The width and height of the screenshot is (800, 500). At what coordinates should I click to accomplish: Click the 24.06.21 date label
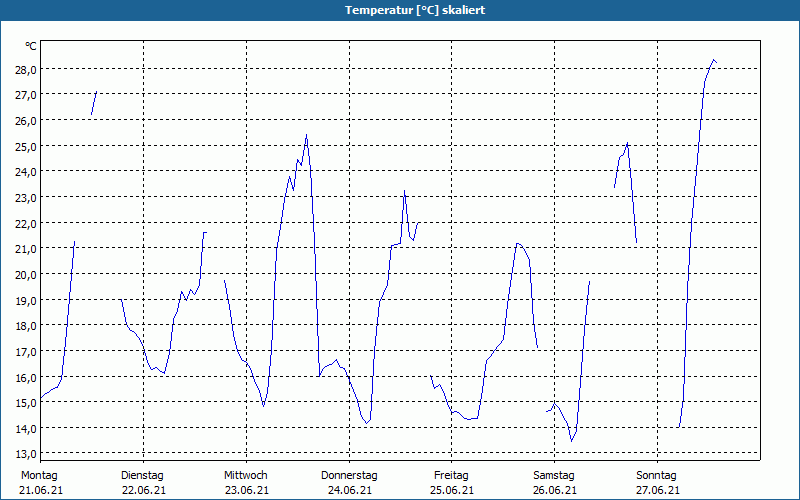(x=349, y=491)
